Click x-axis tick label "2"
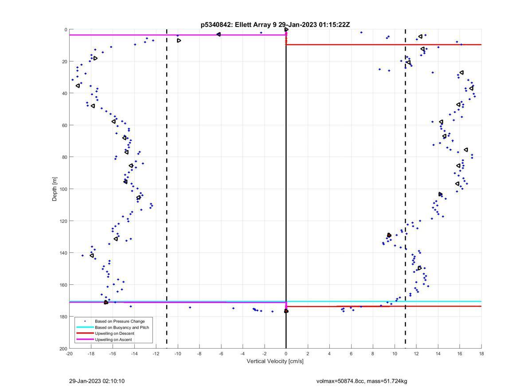This screenshot has height=392, width=532. (x=308, y=353)
